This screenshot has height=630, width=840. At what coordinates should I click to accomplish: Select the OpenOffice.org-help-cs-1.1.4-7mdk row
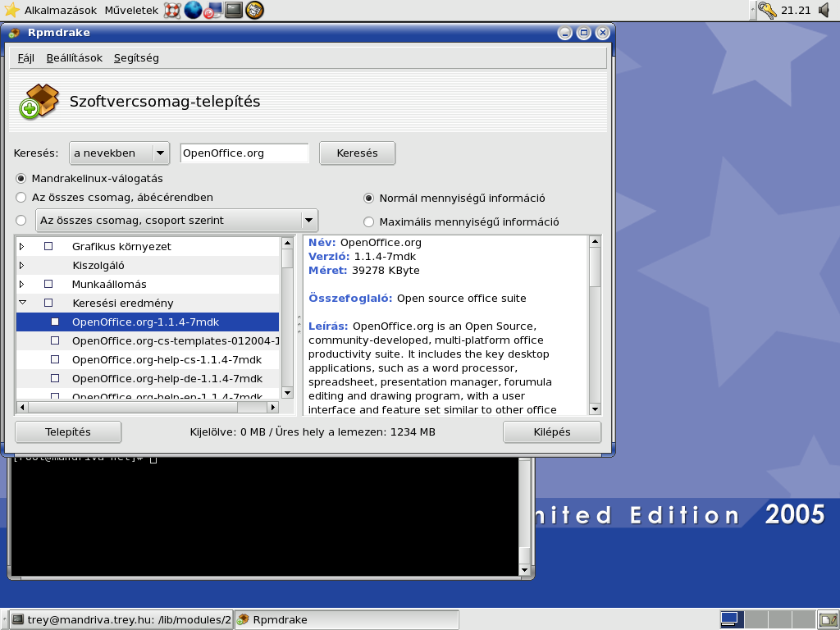[148, 359]
